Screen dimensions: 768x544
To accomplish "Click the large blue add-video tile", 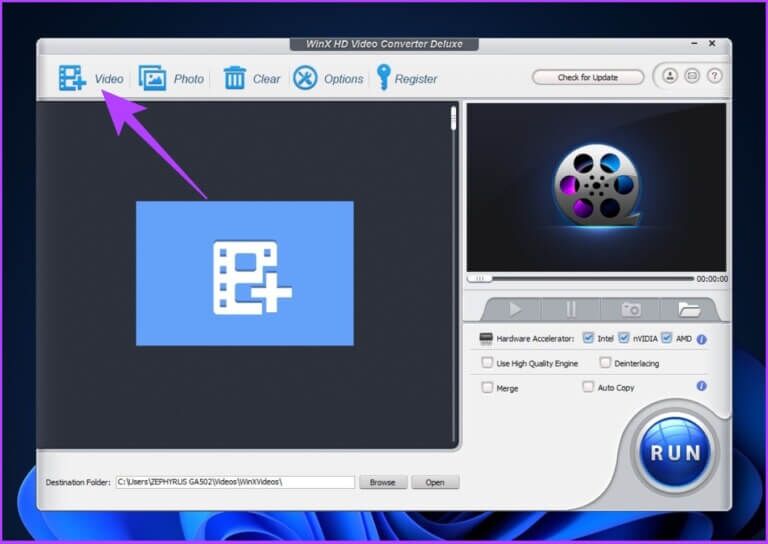I will tap(245, 273).
